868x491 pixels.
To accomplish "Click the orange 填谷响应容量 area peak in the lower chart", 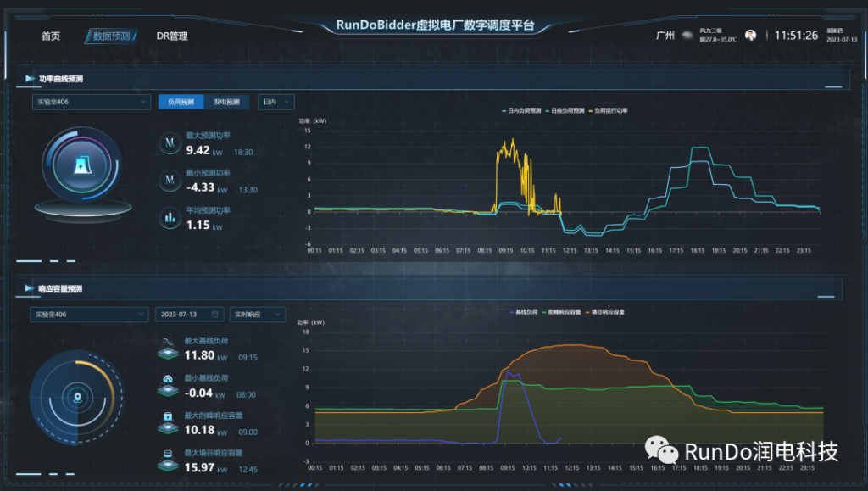I will point(573,346).
